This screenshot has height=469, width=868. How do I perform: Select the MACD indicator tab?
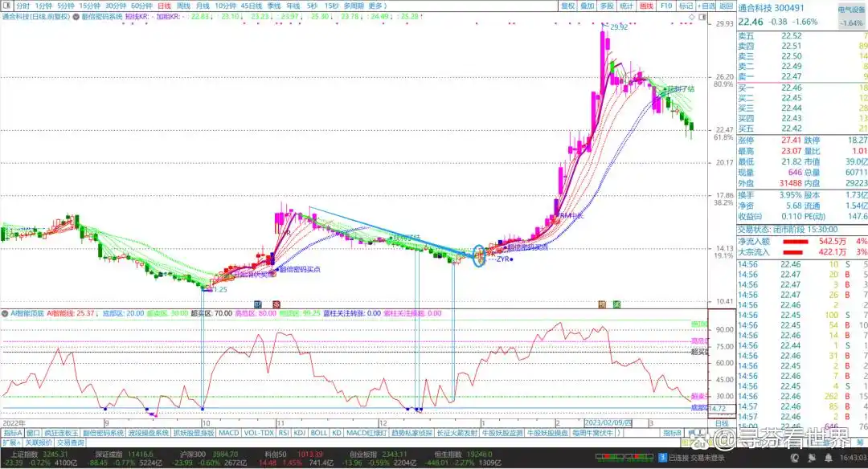pos(229,432)
